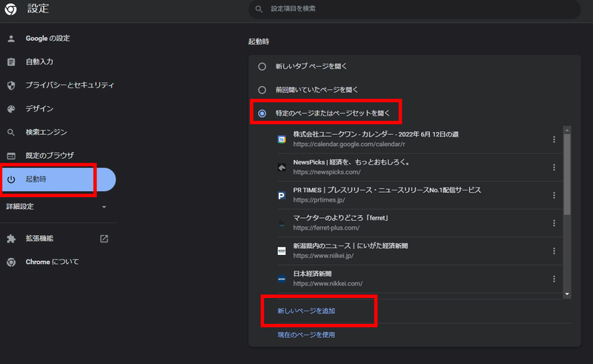This screenshot has height=364, width=593.
Task: Open the 既定のブラウザ section
Action: pos(50,156)
